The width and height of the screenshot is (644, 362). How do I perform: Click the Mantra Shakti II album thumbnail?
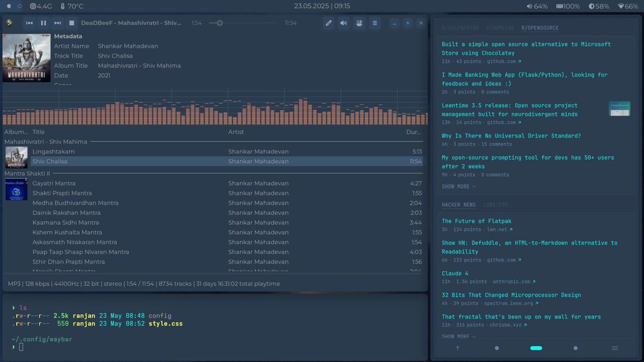pos(16,190)
